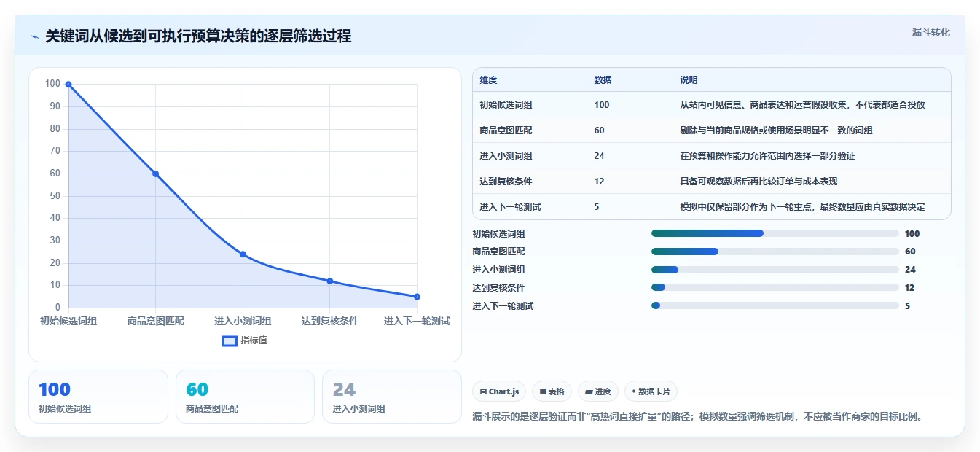Click the 说明 column header in the table
Viewport: 980px width, 452px height.
tap(689, 80)
